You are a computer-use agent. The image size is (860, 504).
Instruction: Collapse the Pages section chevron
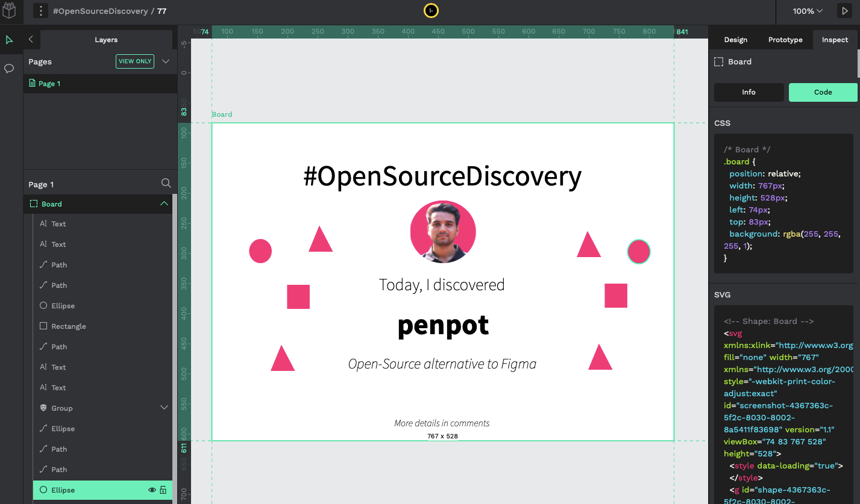coord(166,61)
